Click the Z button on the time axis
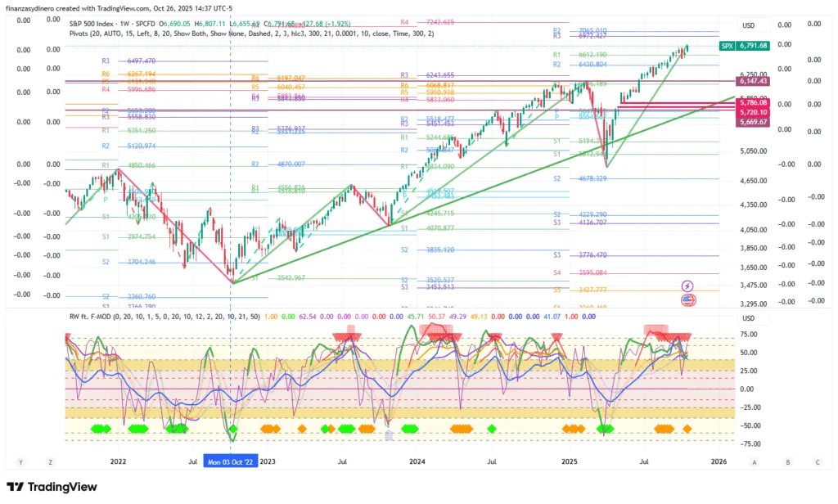Image resolution: width=838 pixels, height=504 pixels. click(49, 461)
